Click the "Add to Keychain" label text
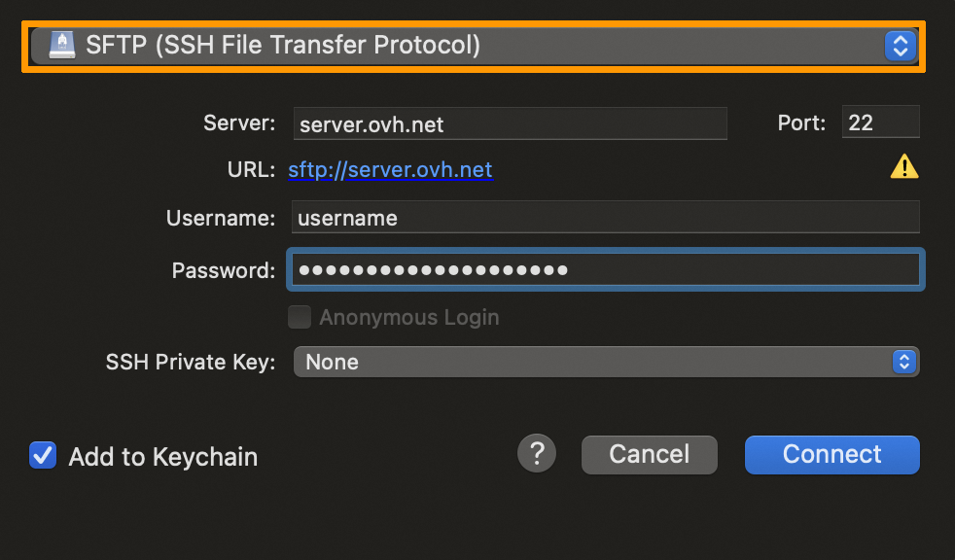Image resolution: width=955 pixels, height=560 pixels. [x=163, y=457]
